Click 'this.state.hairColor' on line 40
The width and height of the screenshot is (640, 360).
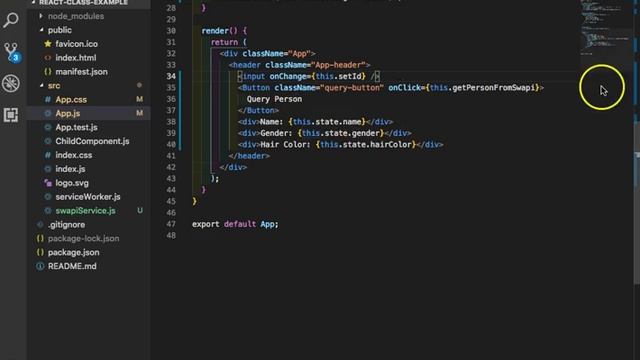pos(366,144)
